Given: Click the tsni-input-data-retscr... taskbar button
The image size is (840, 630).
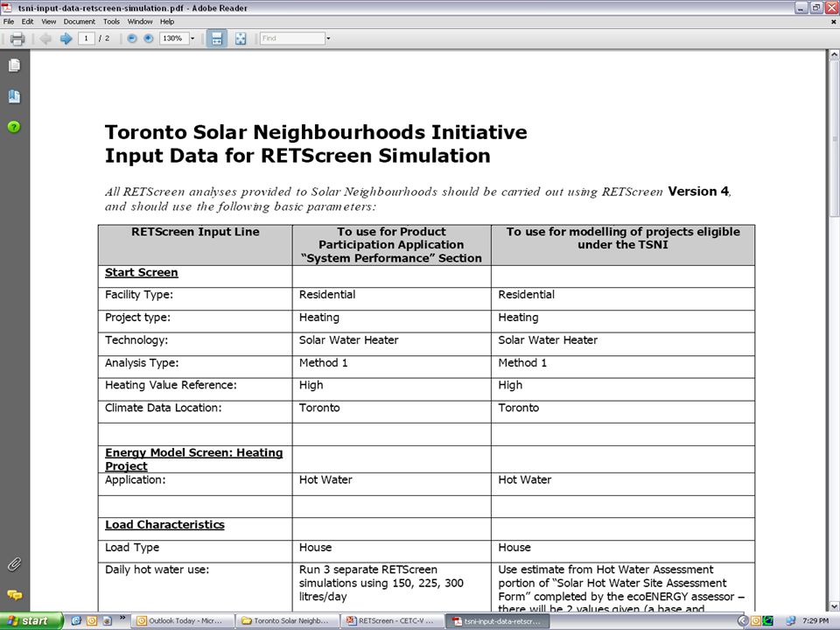Looking at the screenshot, I should click(498, 621).
